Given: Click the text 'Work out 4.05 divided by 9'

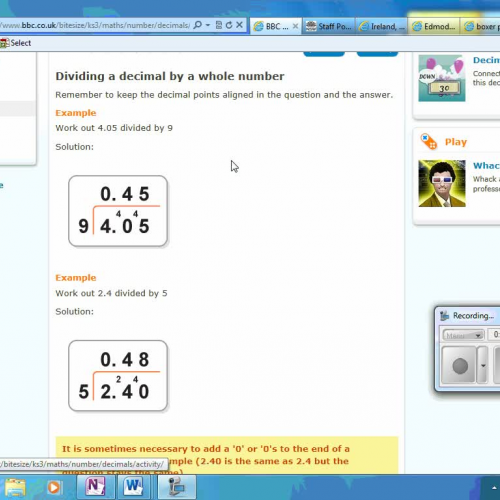Looking at the screenshot, I should tap(114, 128).
